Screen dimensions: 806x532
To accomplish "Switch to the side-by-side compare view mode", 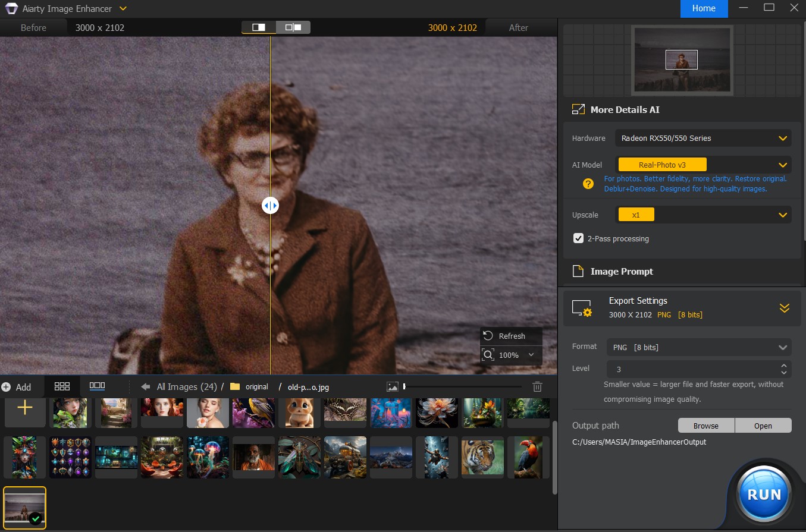I will pos(293,27).
